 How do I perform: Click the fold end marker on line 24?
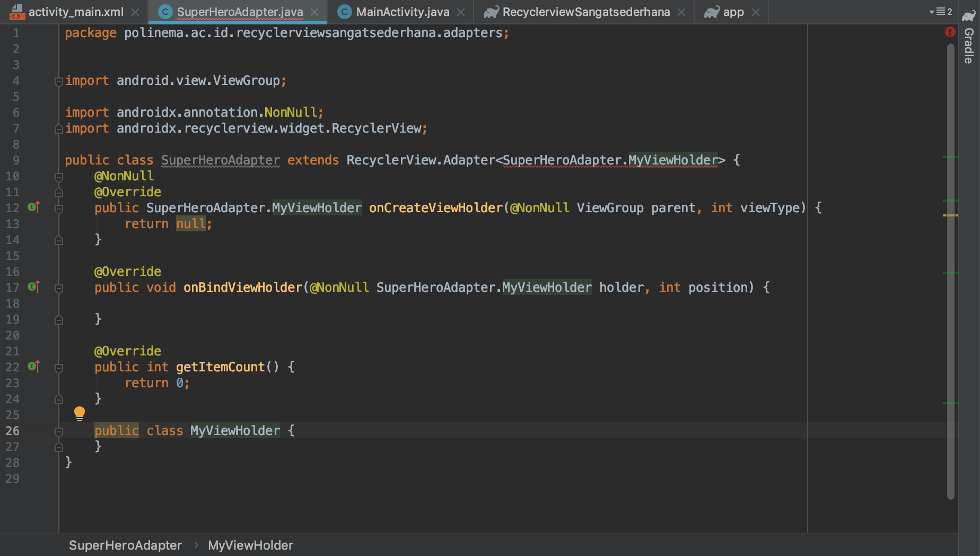pyautogui.click(x=59, y=399)
